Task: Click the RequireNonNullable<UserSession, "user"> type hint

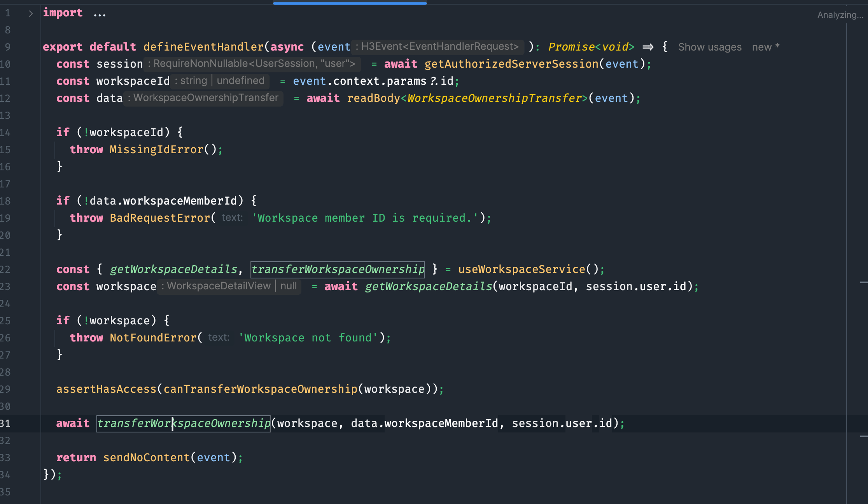Action: [252, 64]
